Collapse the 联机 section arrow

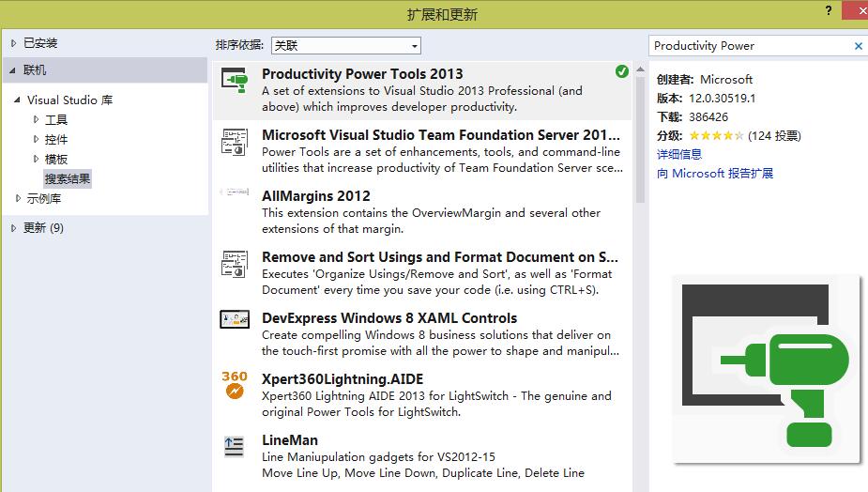(13, 70)
